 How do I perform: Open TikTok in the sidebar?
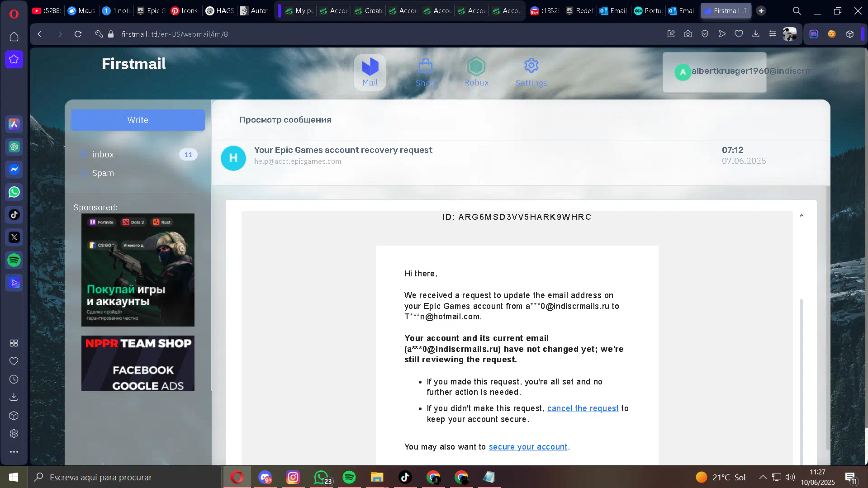(x=14, y=215)
